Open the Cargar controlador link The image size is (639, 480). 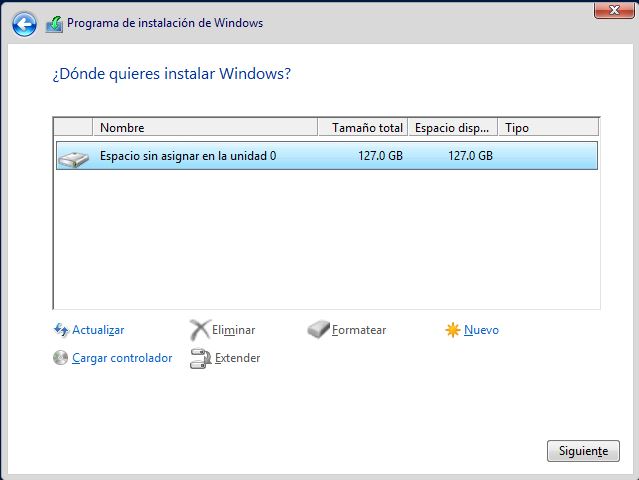click(122, 358)
